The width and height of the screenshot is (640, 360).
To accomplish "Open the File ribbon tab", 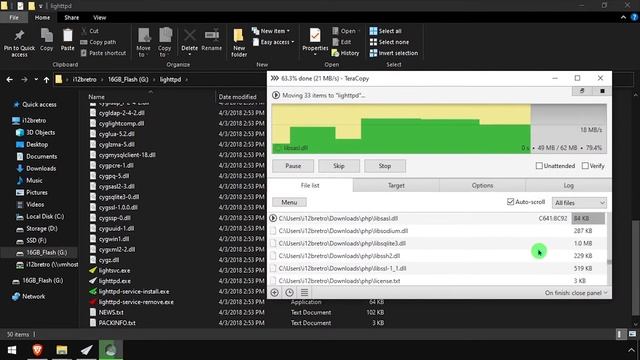I will [14, 18].
